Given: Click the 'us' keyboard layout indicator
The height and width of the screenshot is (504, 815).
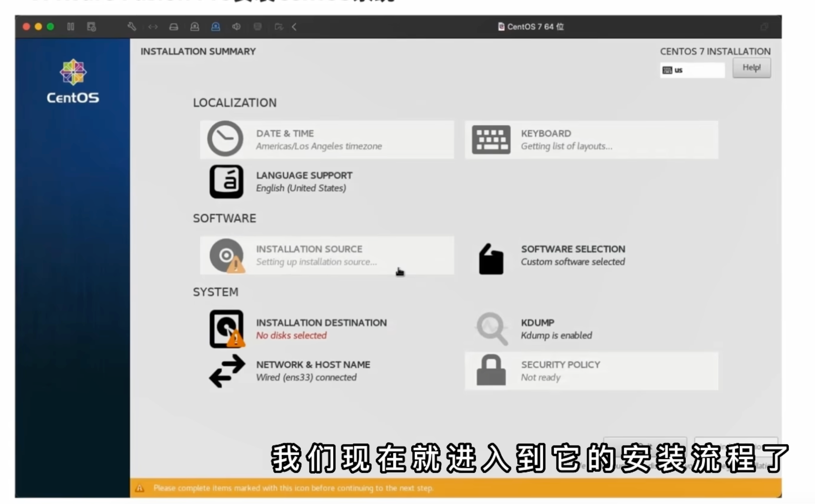Looking at the screenshot, I should [x=692, y=70].
